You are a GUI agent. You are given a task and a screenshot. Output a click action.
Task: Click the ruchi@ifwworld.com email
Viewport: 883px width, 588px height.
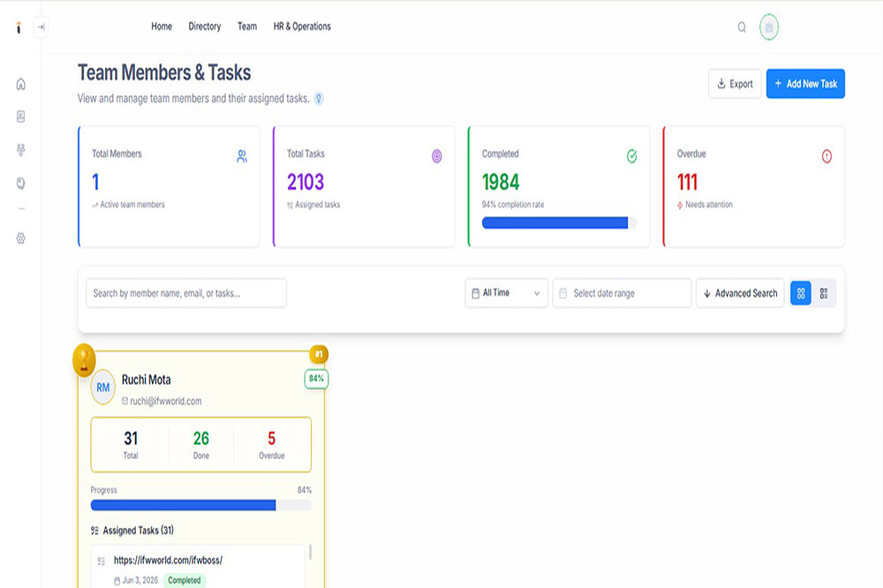tap(166, 401)
